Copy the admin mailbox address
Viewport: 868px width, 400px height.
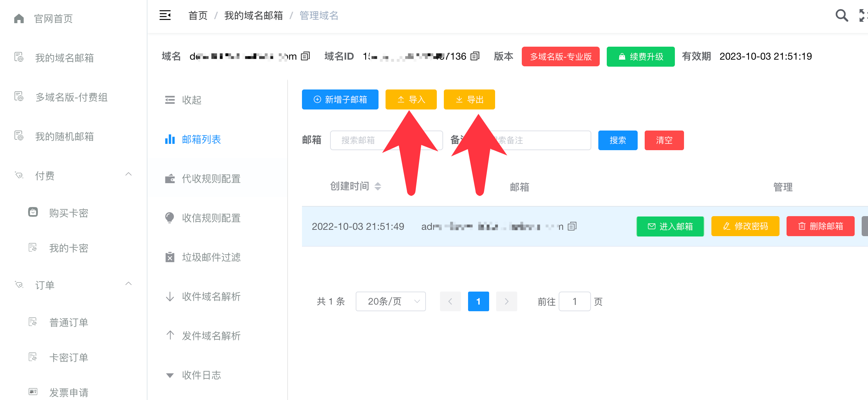[572, 226]
